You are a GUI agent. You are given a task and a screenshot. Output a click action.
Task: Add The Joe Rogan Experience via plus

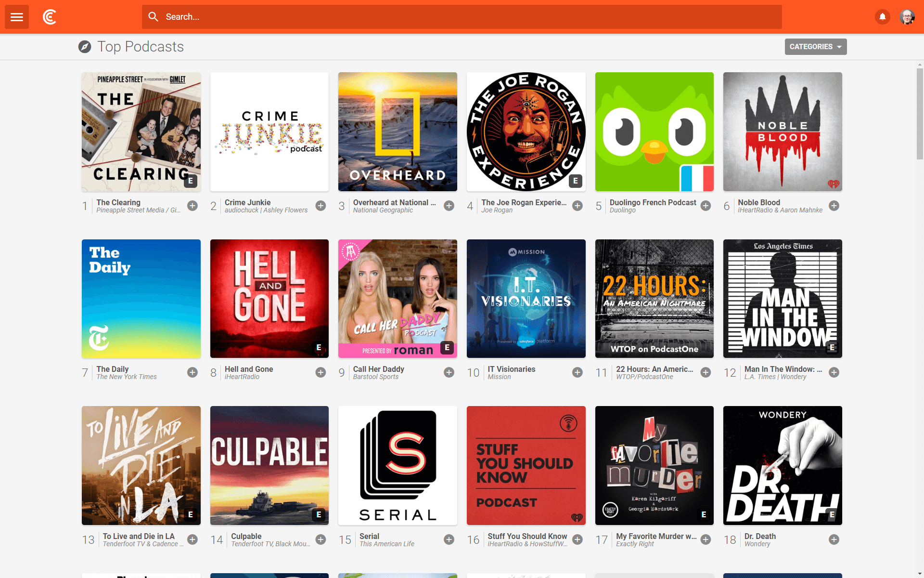click(x=577, y=206)
